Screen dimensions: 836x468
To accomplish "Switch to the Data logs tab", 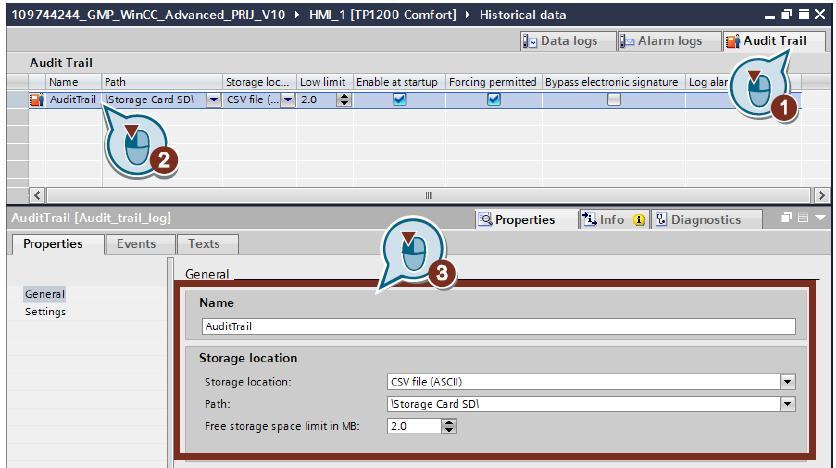I will [x=567, y=41].
